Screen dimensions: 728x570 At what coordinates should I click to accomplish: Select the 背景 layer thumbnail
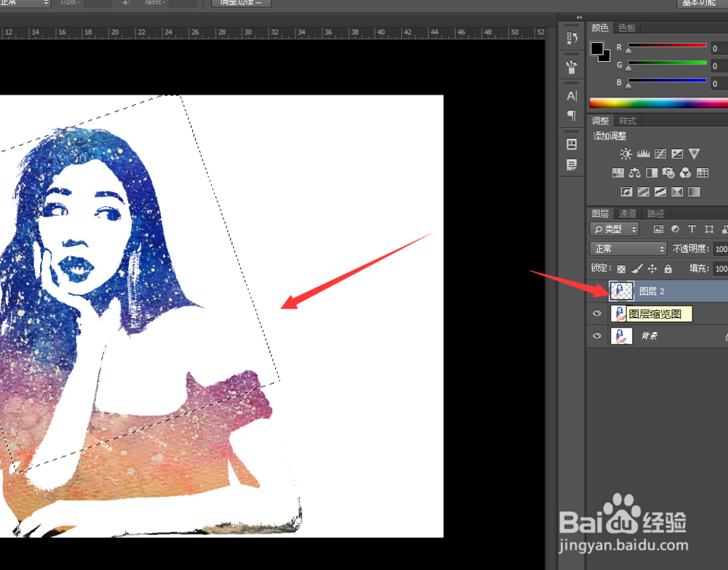point(621,336)
